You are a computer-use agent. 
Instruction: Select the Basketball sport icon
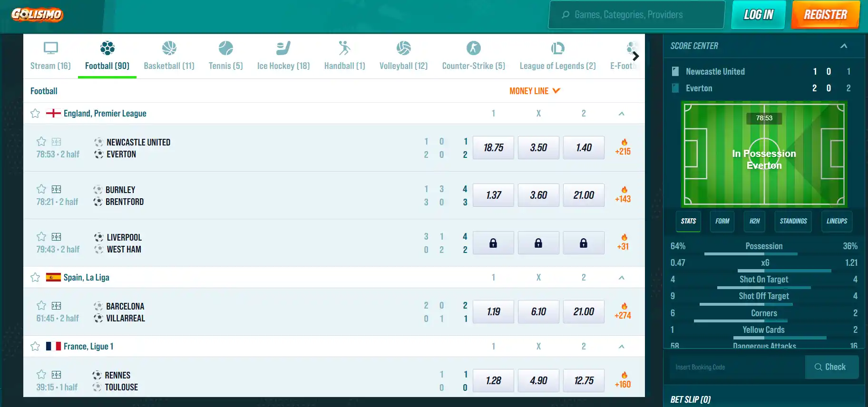[x=169, y=48]
